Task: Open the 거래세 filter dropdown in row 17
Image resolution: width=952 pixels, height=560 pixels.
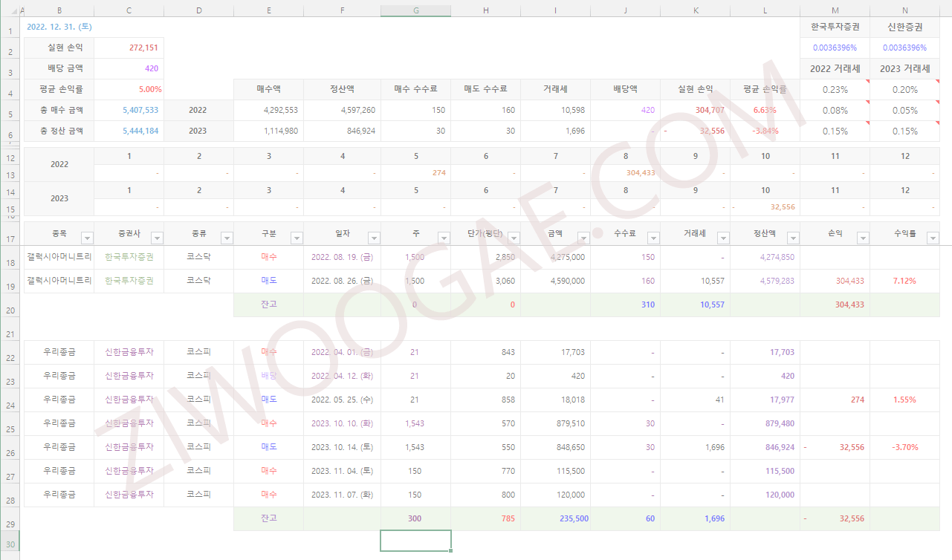Action: click(x=723, y=238)
